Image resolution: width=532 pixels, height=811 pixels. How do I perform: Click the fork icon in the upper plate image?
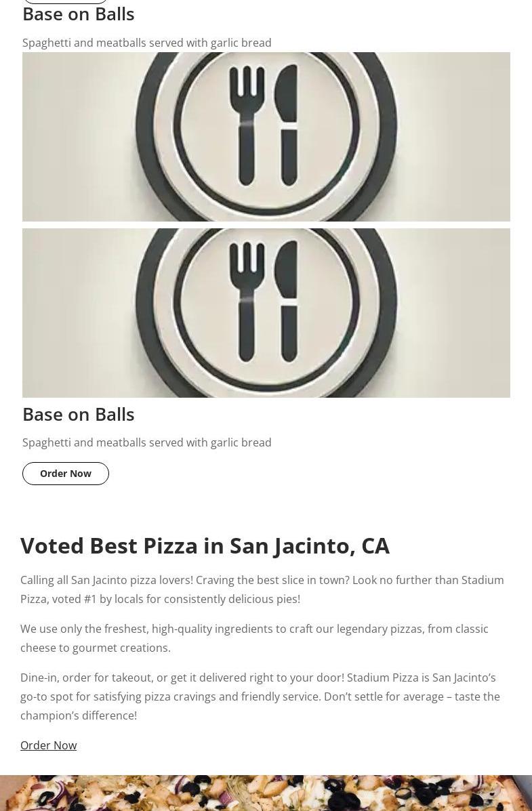coord(247,126)
